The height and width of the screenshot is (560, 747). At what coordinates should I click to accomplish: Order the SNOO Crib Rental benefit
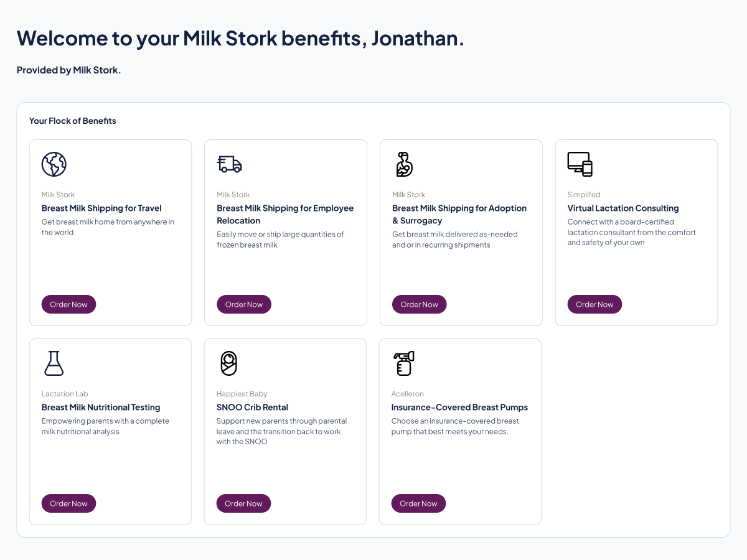243,503
